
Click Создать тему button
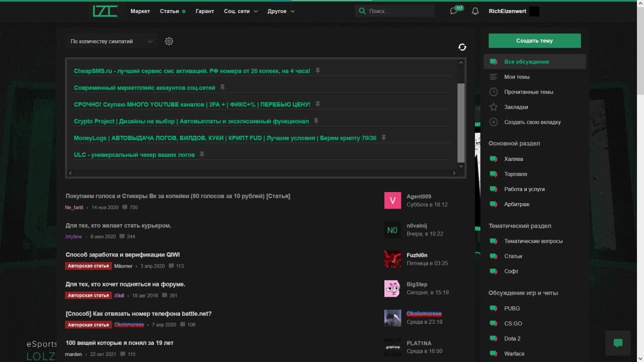tap(534, 41)
